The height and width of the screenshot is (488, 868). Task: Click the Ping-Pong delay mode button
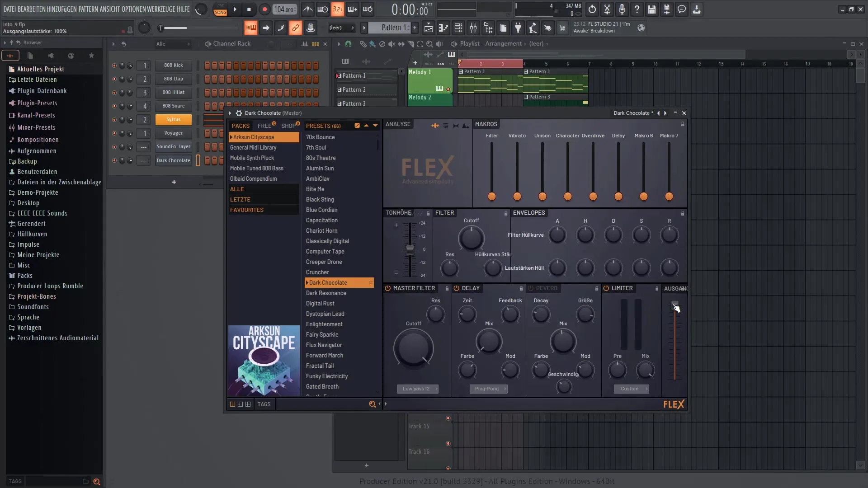coord(489,389)
